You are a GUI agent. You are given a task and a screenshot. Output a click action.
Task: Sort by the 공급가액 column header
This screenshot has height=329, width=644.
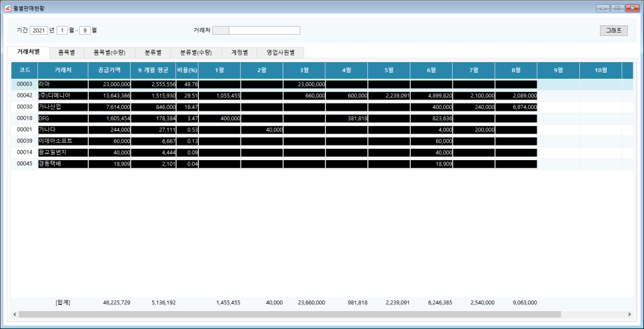(x=109, y=70)
